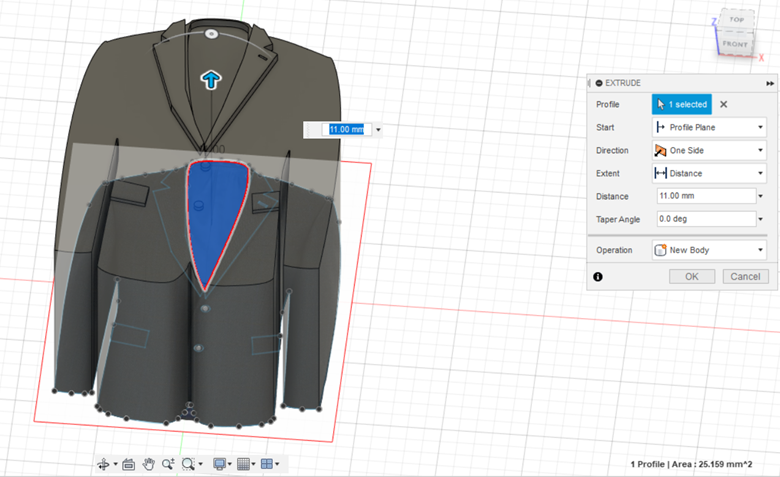Open the Start 'Profile Plane' dropdown
Screen dimensions: 780x477
pos(709,127)
